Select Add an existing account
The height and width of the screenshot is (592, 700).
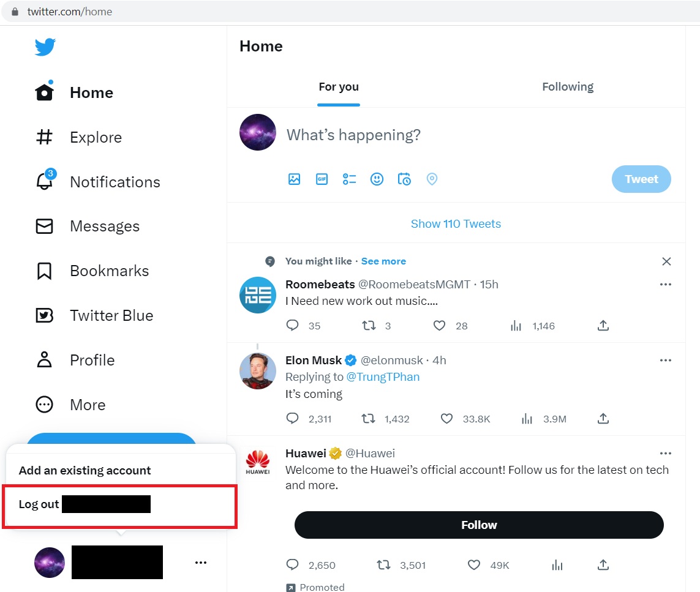(121, 470)
